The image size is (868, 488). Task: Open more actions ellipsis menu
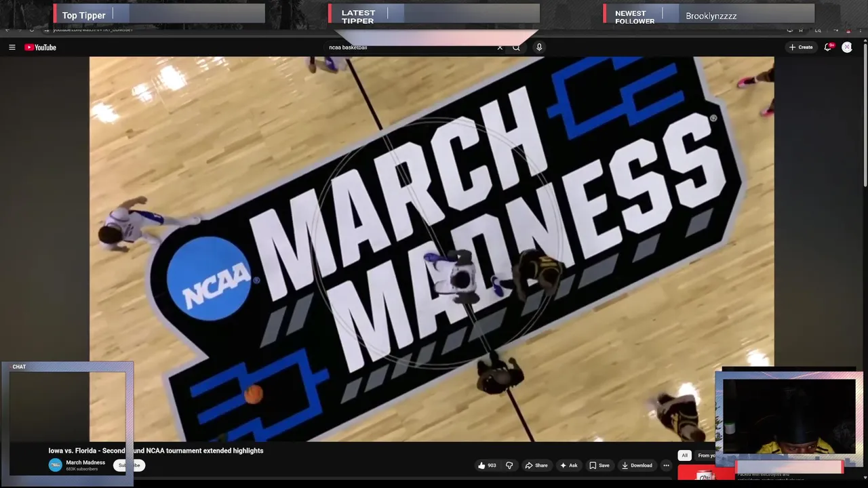point(666,466)
